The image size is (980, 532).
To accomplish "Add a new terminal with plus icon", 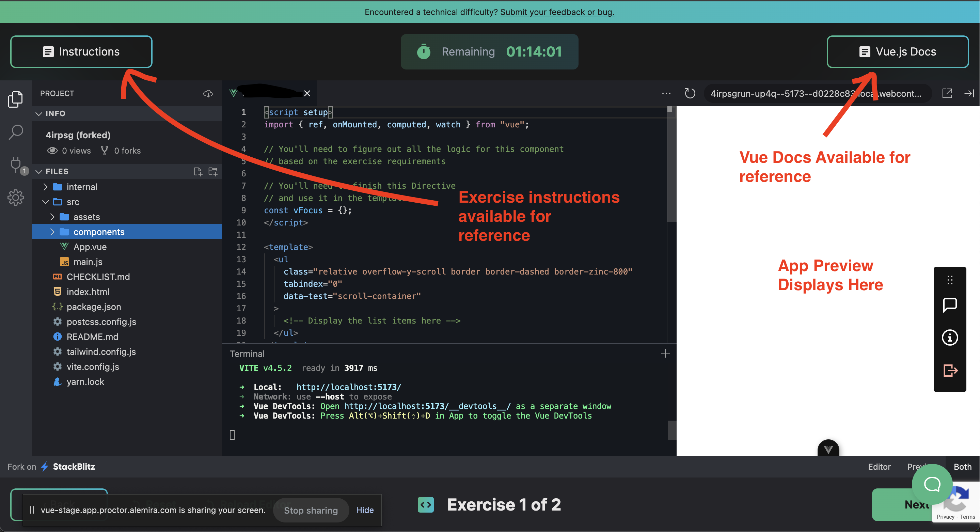I will (x=665, y=354).
